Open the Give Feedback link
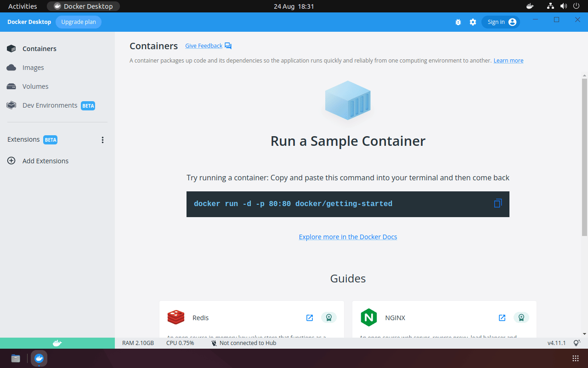Image resolution: width=588 pixels, height=368 pixels. pos(204,46)
